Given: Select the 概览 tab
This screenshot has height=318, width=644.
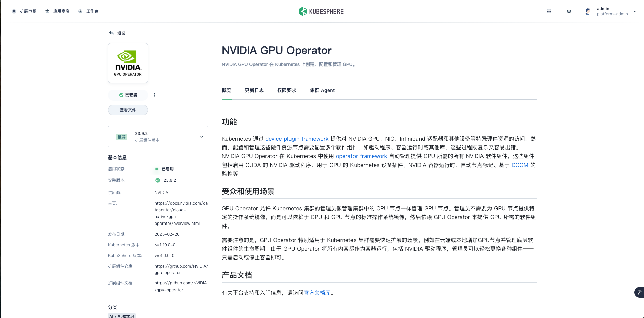Looking at the screenshot, I should point(227,90).
